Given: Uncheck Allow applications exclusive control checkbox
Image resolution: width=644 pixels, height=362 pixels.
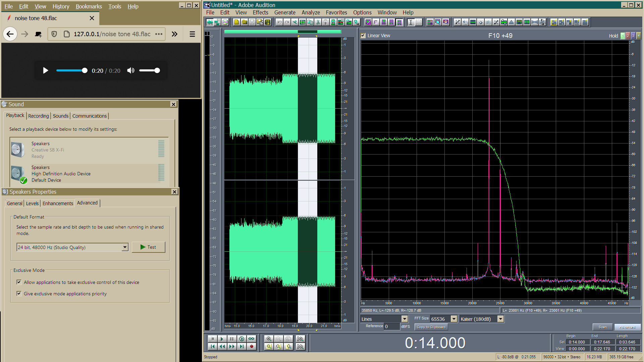Looking at the screenshot, I should pyautogui.click(x=19, y=282).
